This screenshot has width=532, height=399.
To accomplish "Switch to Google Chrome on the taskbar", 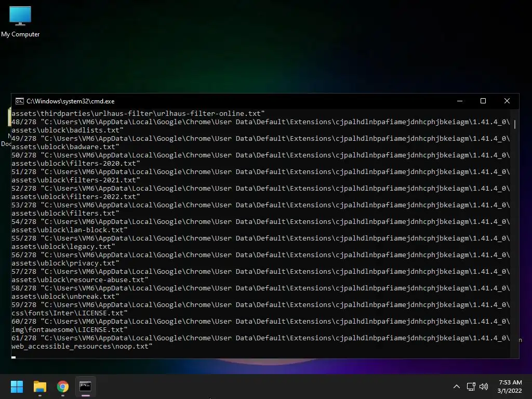I will pos(63,387).
